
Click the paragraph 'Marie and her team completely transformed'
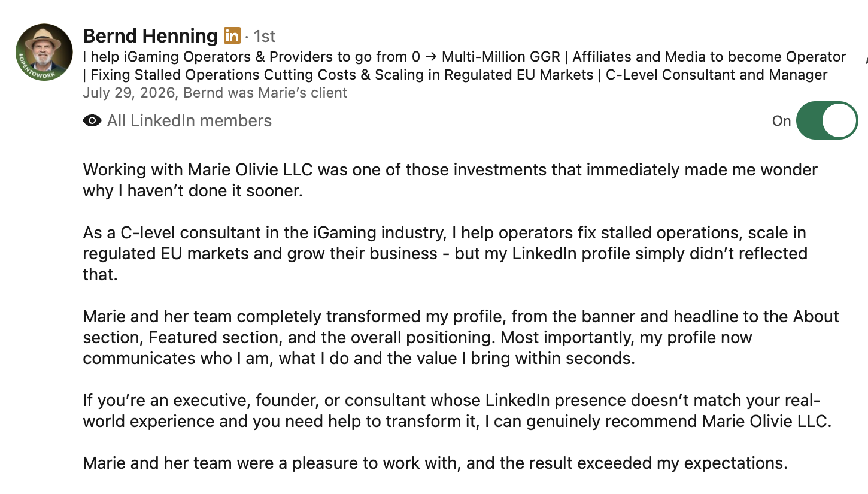(x=461, y=337)
